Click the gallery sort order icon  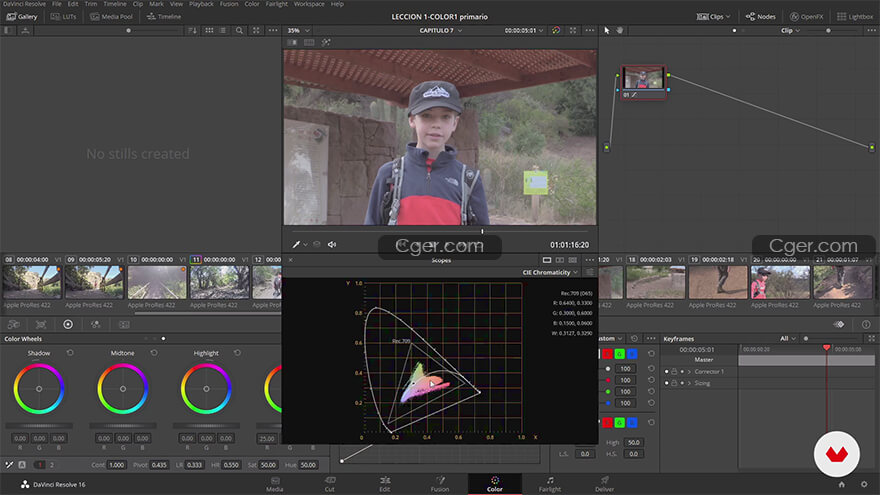192,30
